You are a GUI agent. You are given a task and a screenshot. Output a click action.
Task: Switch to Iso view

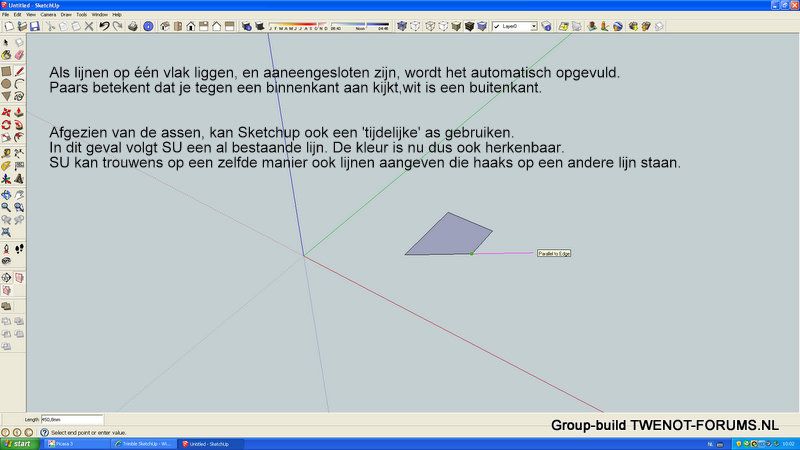[165, 26]
